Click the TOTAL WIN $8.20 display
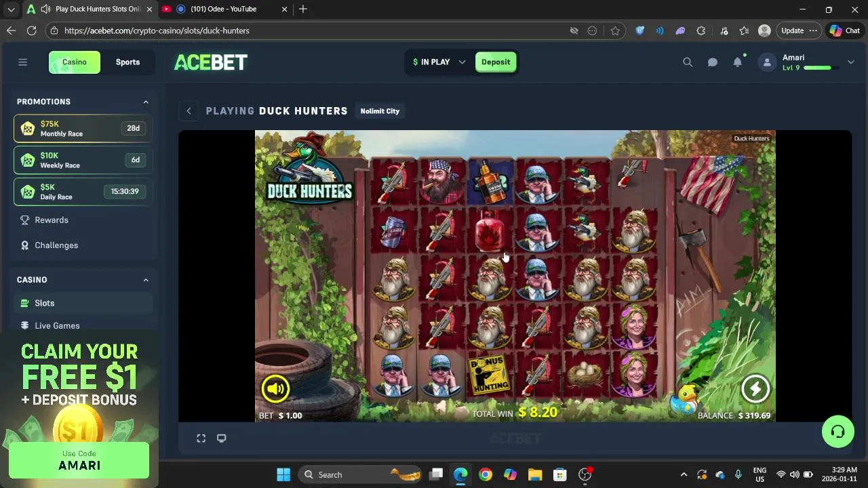This screenshot has width=868, height=488. click(515, 413)
